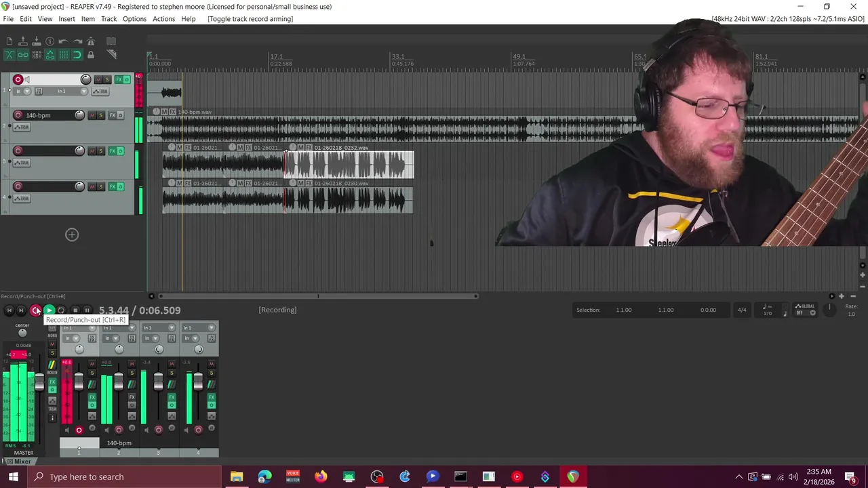868x488 pixels.
Task: Click mixer channel 3 IN FX icon
Action: [x=172, y=338]
